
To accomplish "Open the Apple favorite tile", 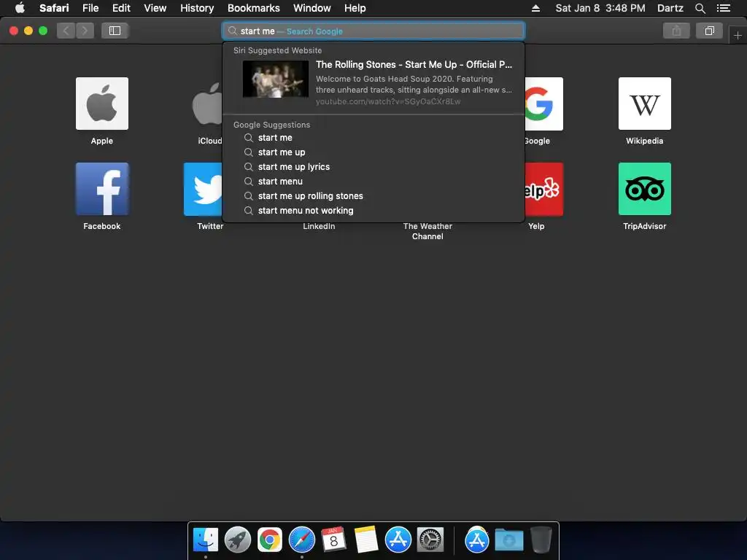I will point(102,104).
